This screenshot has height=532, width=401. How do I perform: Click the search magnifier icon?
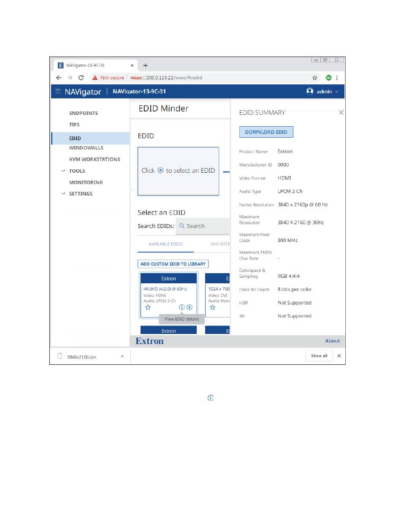(182, 226)
